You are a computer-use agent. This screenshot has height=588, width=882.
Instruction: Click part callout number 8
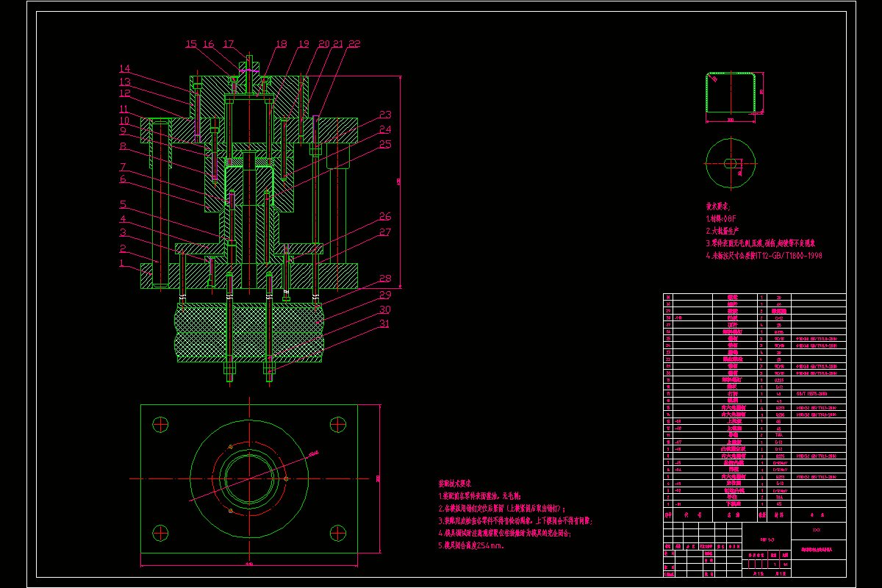point(123,146)
